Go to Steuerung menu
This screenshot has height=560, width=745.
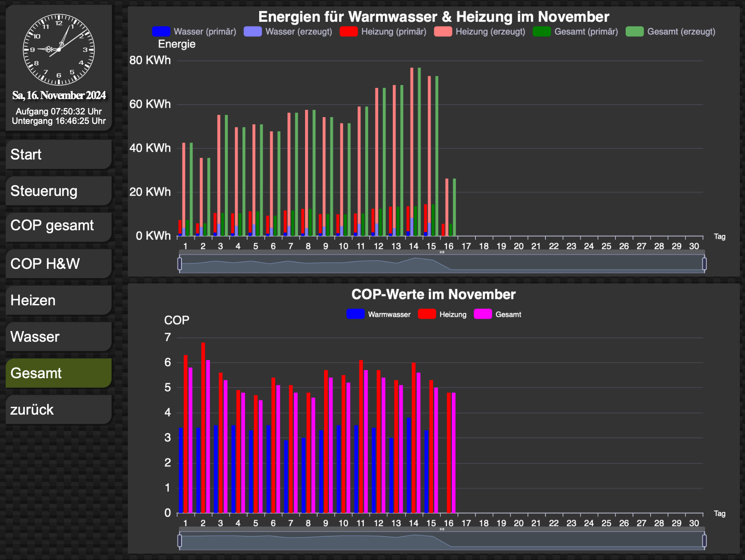[59, 191]
